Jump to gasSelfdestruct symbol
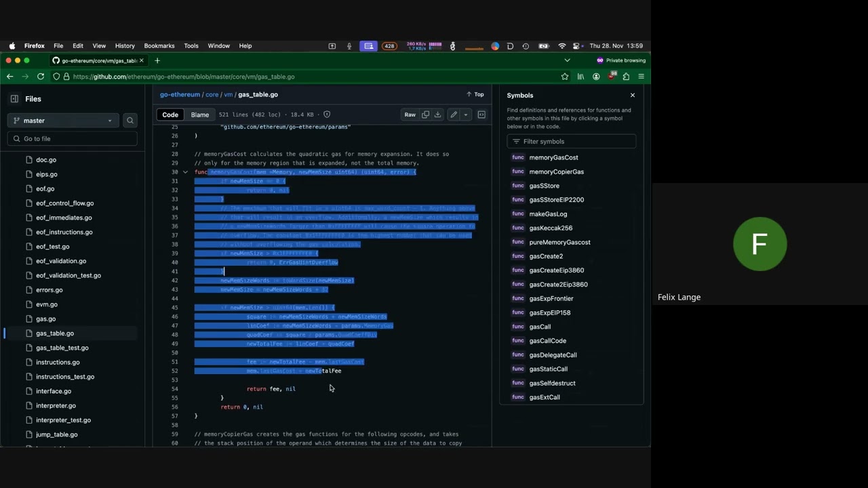The height and width of the screenshot is (488, 868). [x=553, y=383]
